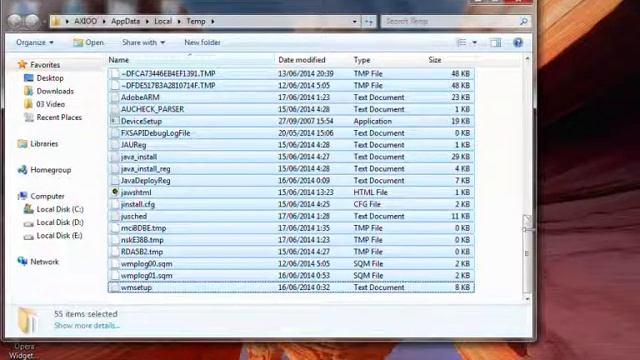The height and width of the screenshot is (360, 640).
Task: Open the Organize dropdown menu
Action: 35,42
